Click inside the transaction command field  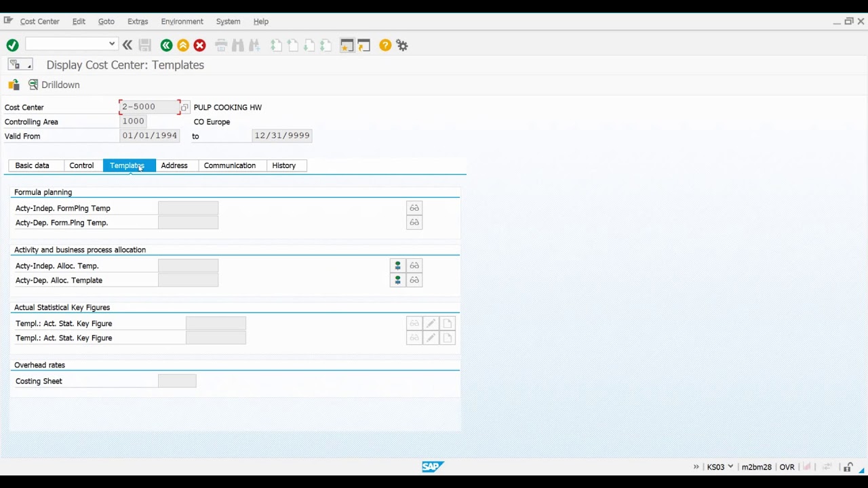pos(66,44)
